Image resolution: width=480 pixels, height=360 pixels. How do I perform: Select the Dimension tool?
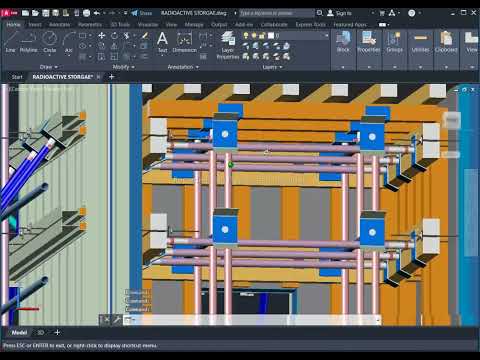pos(184,42)
